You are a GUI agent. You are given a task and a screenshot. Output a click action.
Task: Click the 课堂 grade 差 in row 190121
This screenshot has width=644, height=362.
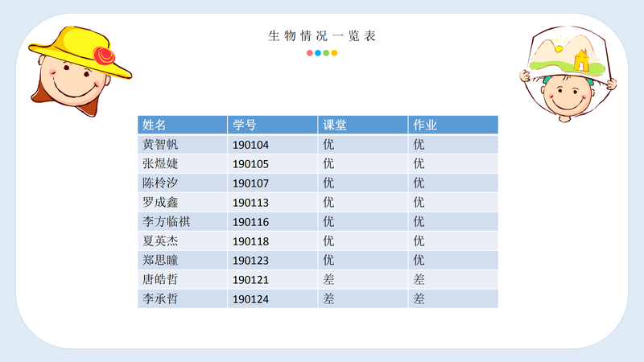coord(328,279)
